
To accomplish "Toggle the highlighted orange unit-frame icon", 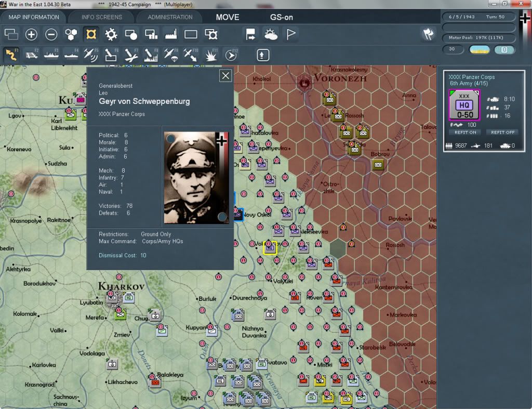I will coord(91,34).
